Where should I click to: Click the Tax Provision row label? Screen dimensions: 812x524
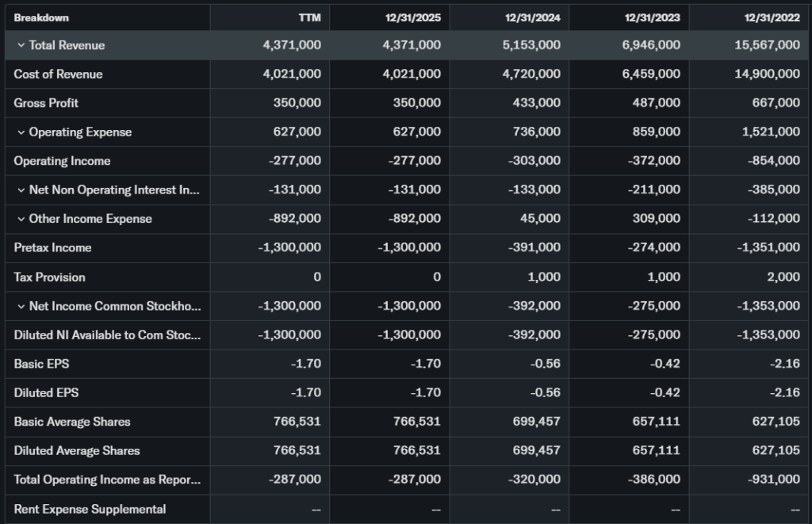pos(49,277)
